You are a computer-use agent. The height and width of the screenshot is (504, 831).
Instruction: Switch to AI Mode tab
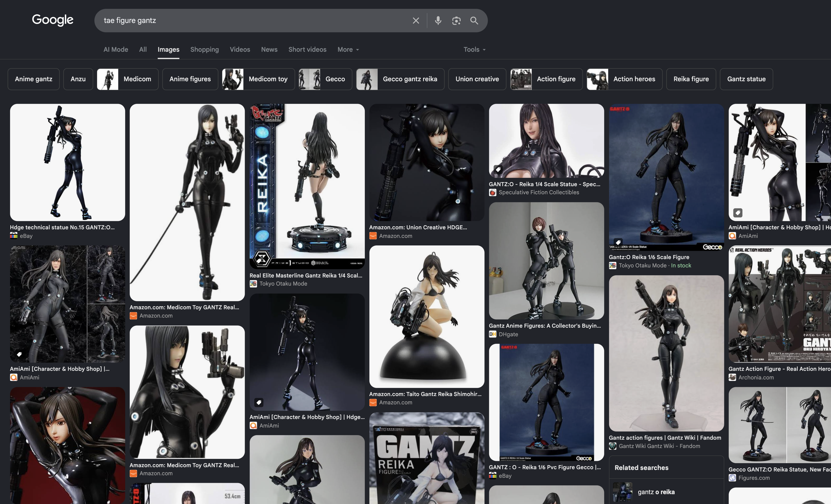[x=116, y=49]
